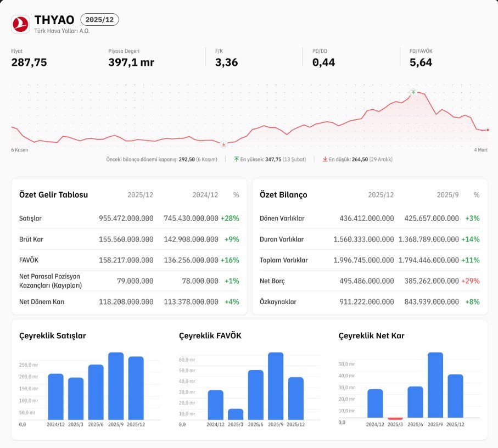
Task: Click the Brüt Kar 155.560.000.000 value
Action: (x=126, y=239)
